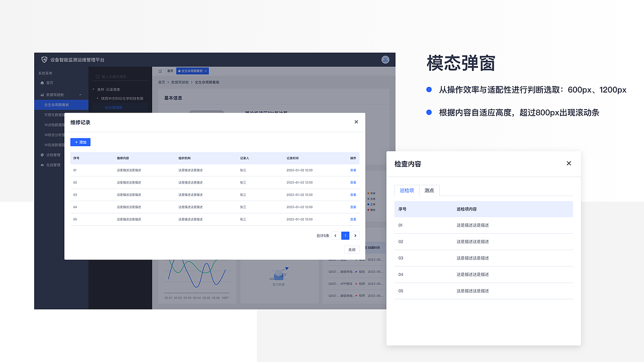This screenshot has height=362, width=644.
Task: Click the next-page arrow in pagination
Action: (x=355, y=235)
